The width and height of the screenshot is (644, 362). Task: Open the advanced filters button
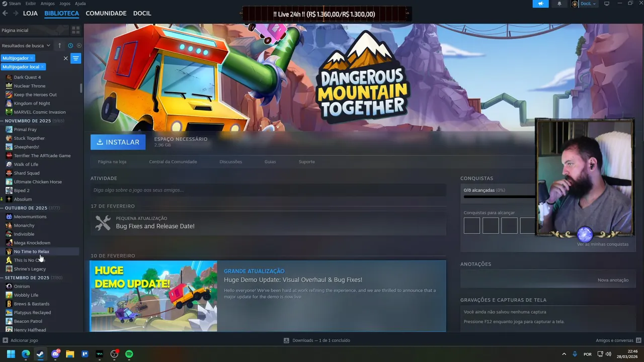click(x=75, y=58)
